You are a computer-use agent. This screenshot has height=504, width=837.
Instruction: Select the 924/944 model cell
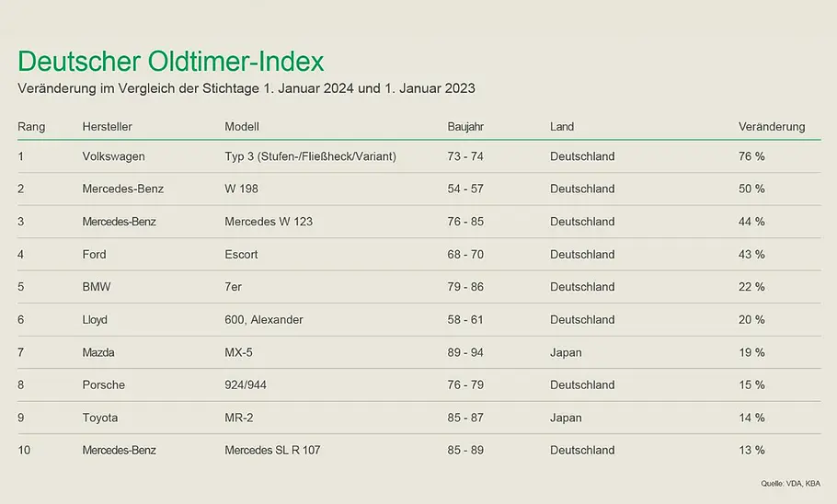246,385
